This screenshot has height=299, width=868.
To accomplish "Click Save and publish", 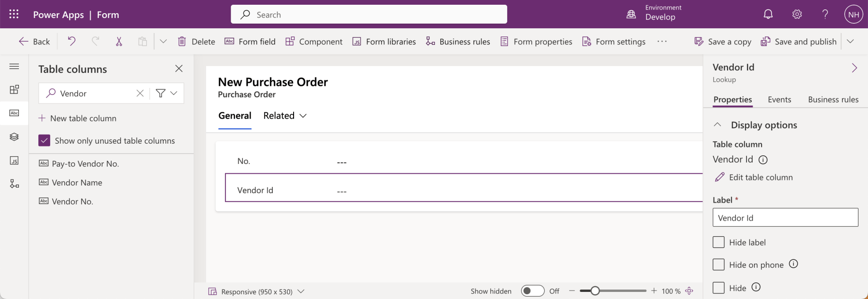I will coord(799,42).
